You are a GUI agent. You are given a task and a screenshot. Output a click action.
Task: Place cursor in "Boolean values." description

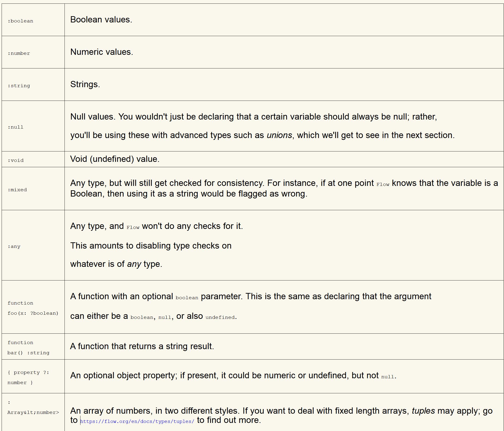point(101,20)
